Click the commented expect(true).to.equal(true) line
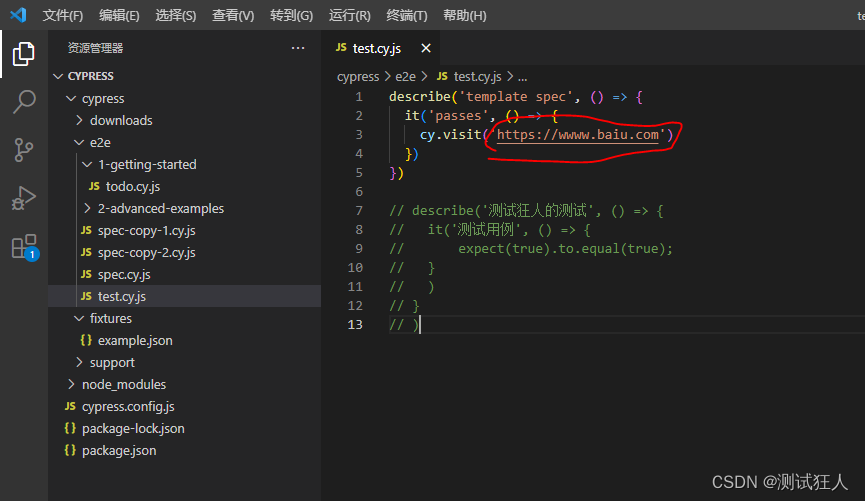865x501 pixels. coord(531,249)
